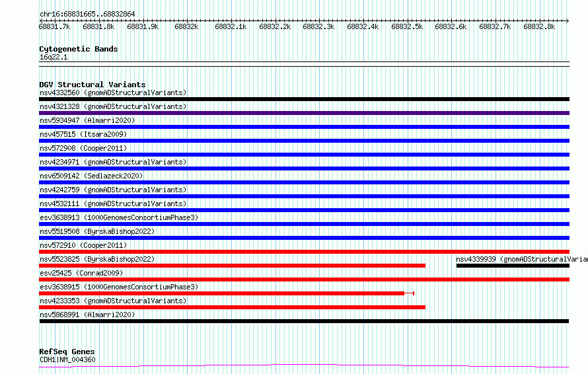This screenshot has width=588, height=374.
Task: Select the purple nsv4321328 variant bar
Action: (304, 113)
